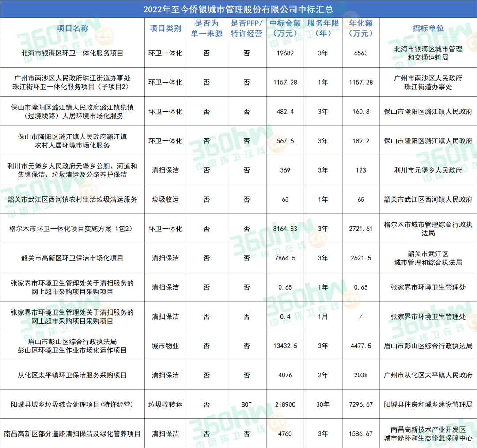Click the service term 30年

pyautogui.click(x=323, y=405)
